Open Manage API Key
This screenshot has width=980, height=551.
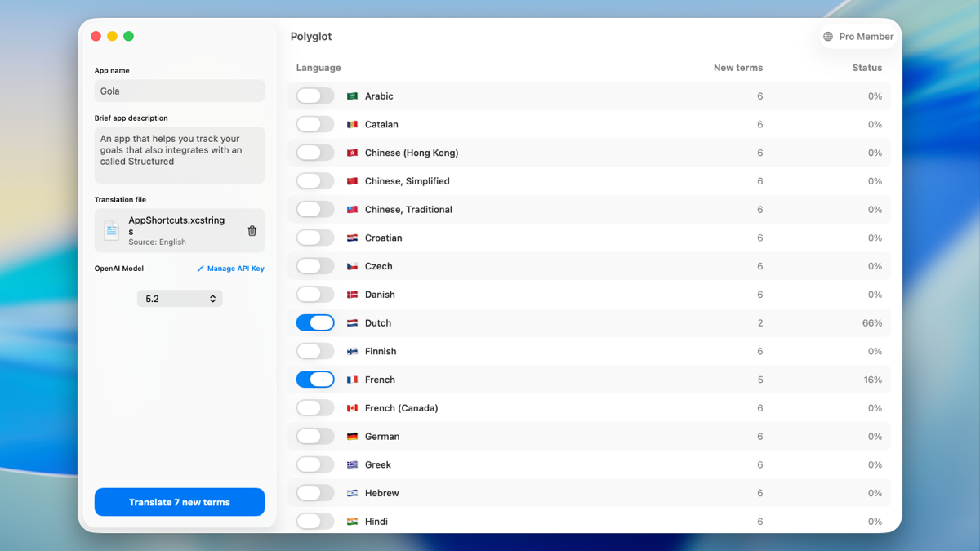(x=235, y=268)
